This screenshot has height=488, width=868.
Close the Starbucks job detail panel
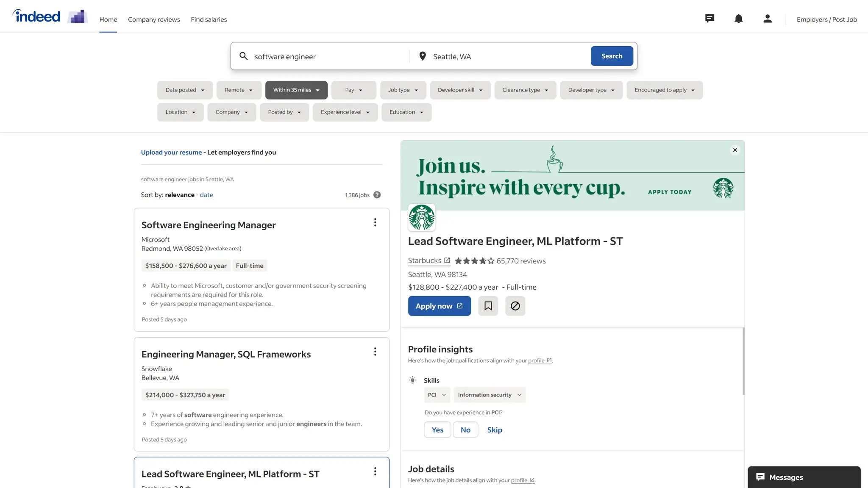point(735,150)
